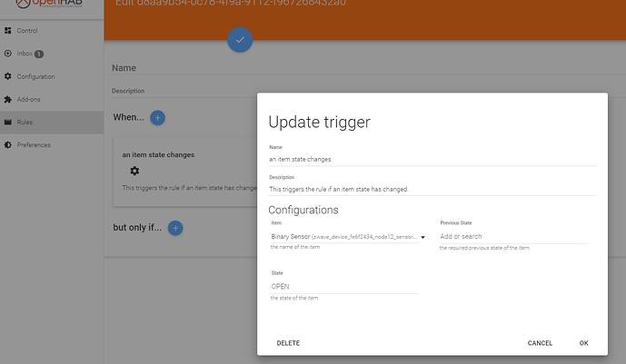Screen dimensions: 626x364
Task: Click the Inbox plus-circle icon
Action: tap(8, 54)
